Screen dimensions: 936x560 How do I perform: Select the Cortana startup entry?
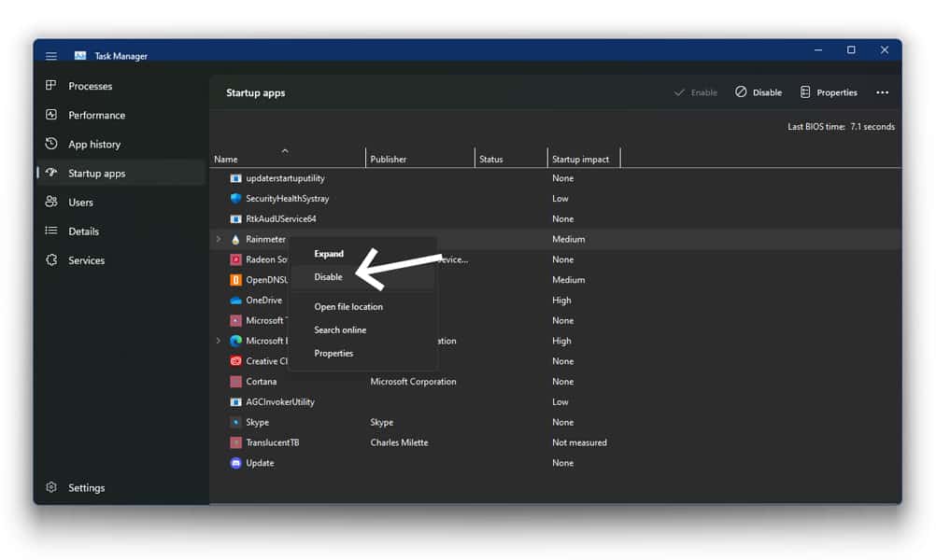555,382
